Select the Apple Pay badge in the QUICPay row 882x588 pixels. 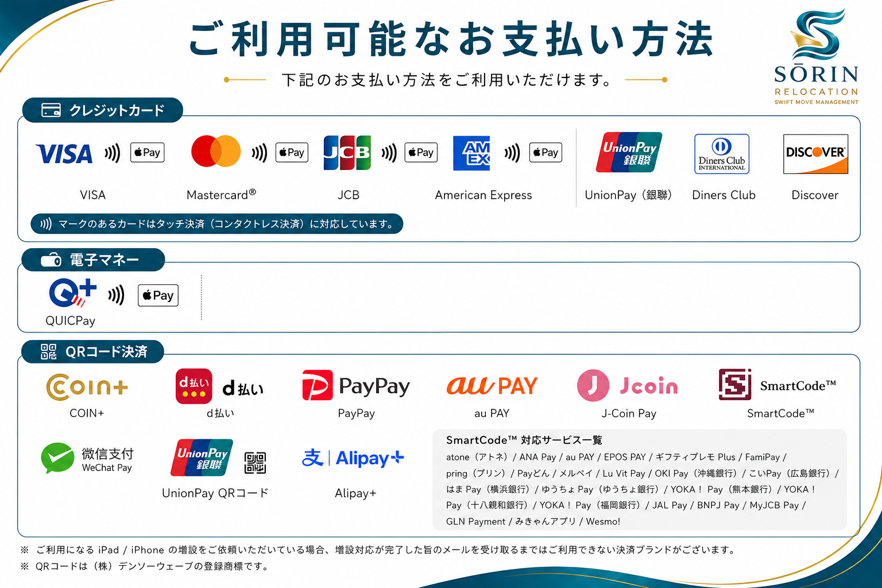point(158,296)
